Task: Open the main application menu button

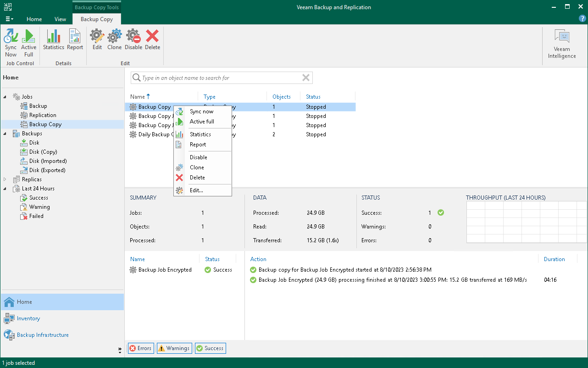Action: point(9,19)
